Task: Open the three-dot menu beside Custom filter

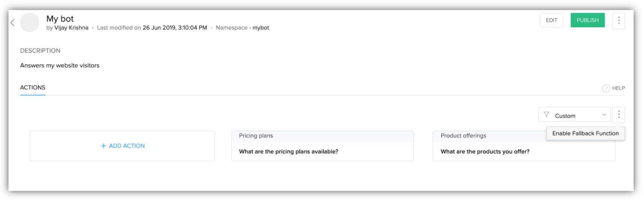Action: point(618,115)
